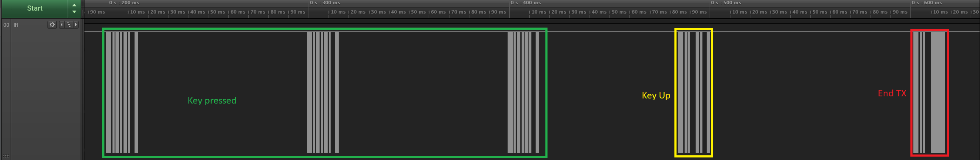This screenshot has width=980, height=160.
Task: Click the 0 s : 600 ms timeline marker
Action: (x=927, y=3)
